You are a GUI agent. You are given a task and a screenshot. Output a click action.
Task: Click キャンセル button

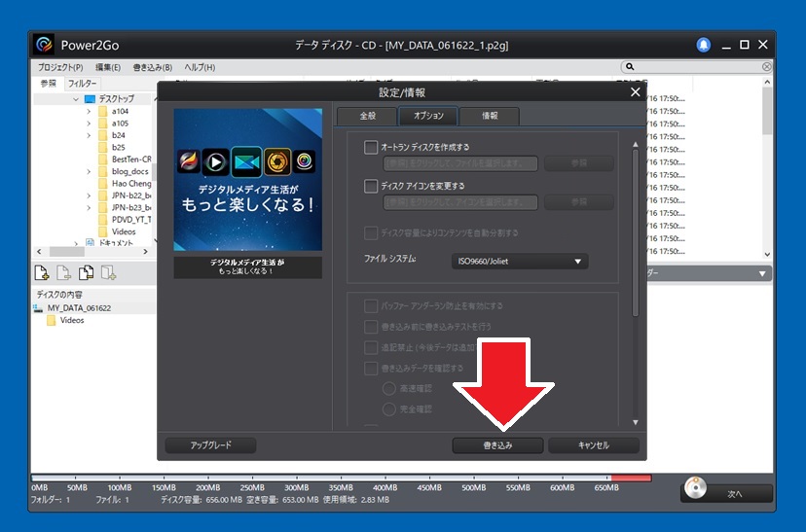594,445
